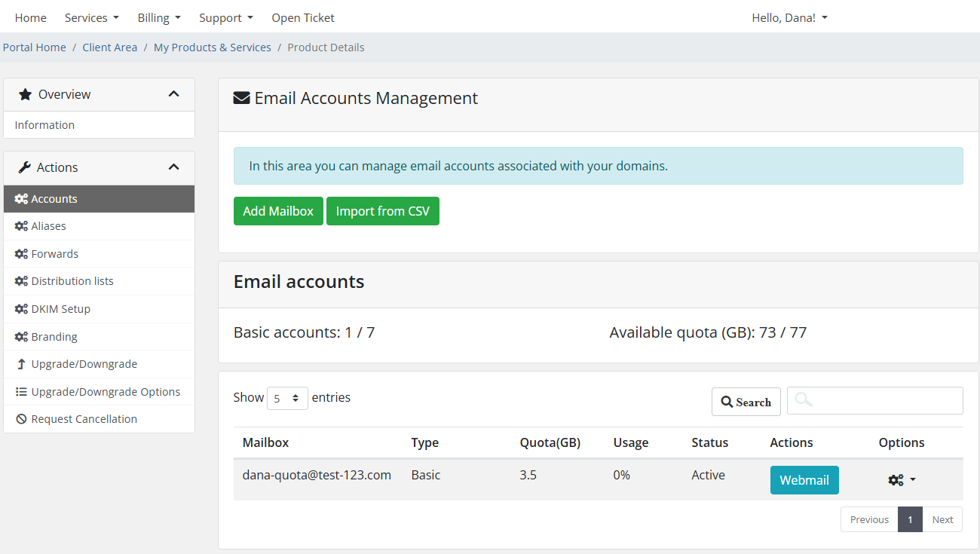Go to My Products & Services breadcrumb
The height and width of the screenshot is (554, 980).
point(212,47)
